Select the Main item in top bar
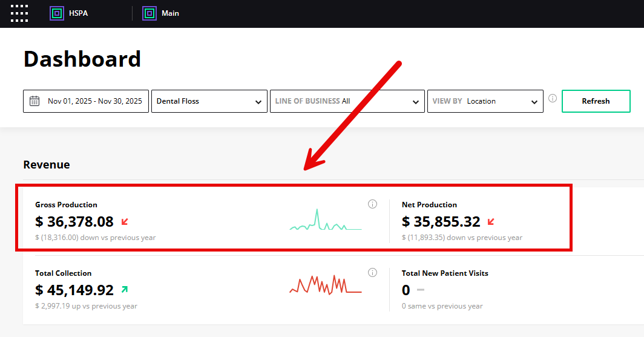644x337 pixels. [170, 13]
